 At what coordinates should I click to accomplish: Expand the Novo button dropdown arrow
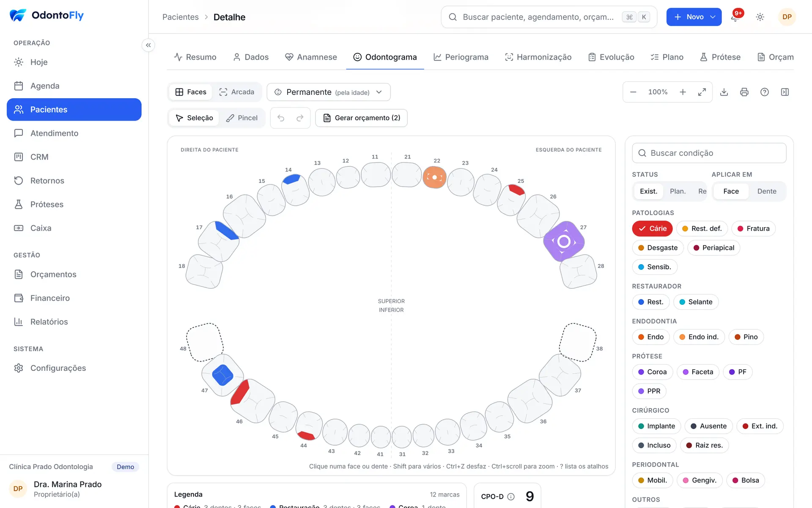pos(713,17)
